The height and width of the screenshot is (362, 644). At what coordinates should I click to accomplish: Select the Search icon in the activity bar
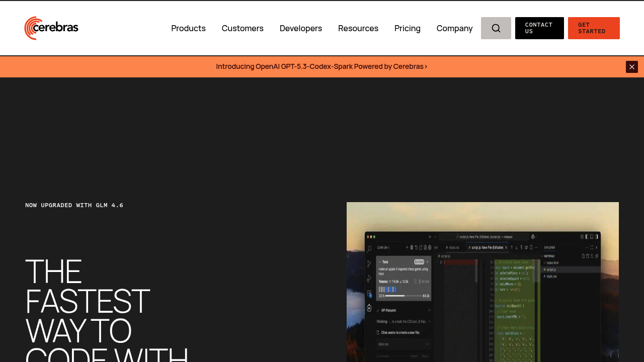point(369,248)
